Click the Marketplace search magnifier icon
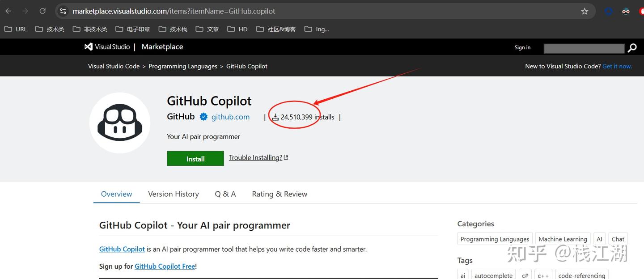 632,48
